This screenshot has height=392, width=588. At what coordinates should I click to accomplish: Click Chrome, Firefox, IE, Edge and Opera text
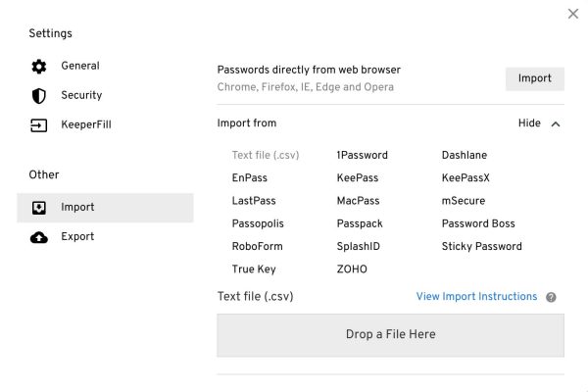tap(305, 87)
